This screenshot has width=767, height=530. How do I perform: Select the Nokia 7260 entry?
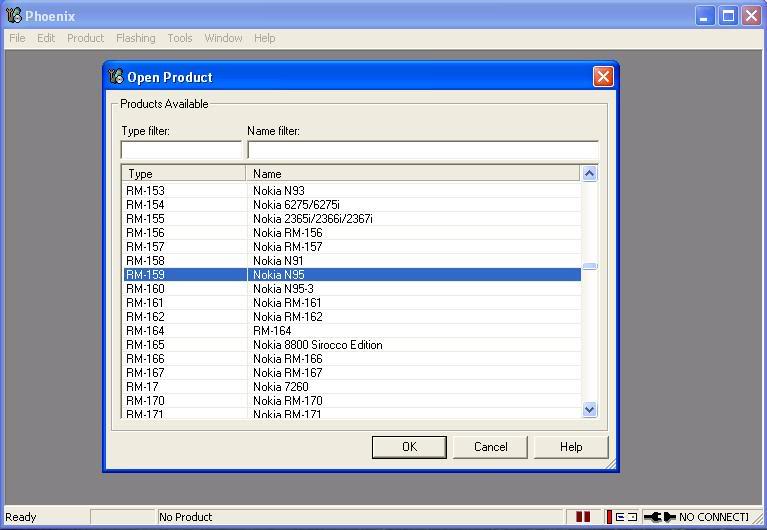pos(281,387)
